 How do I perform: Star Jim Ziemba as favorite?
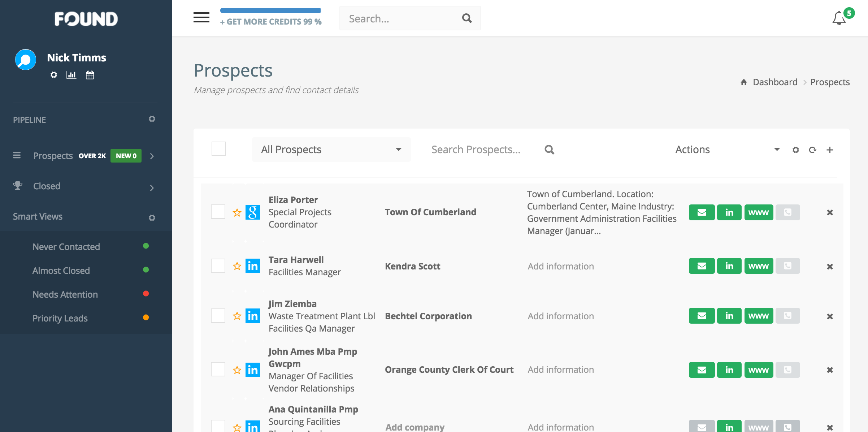tap(237, 316)
